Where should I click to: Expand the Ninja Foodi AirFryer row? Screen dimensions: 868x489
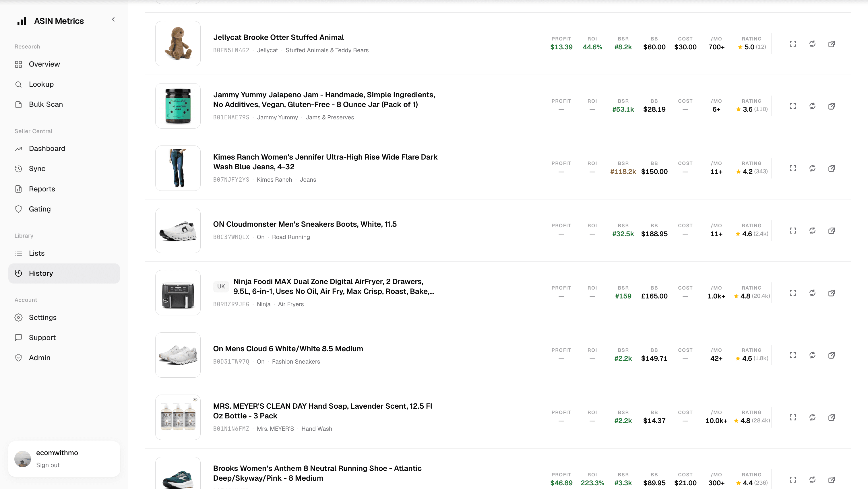(793, 293)
